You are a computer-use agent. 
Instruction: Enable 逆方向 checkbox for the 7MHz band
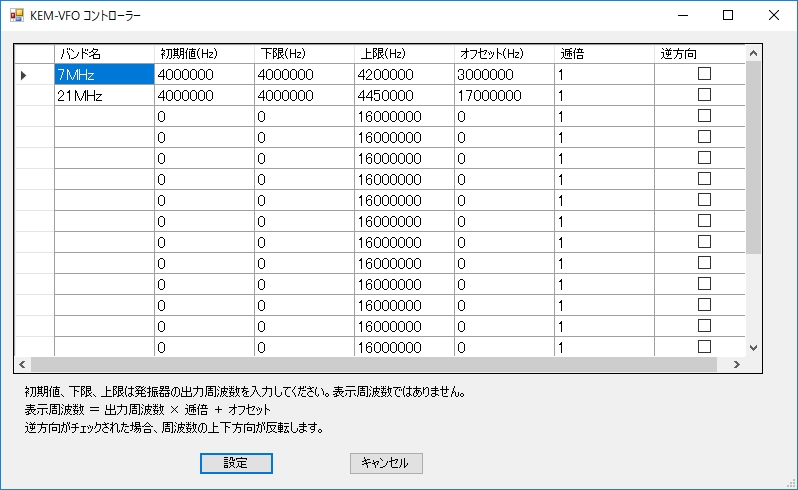[704, 74]
